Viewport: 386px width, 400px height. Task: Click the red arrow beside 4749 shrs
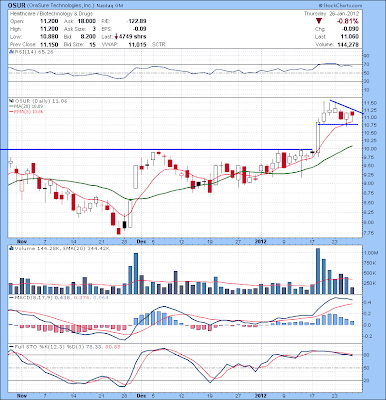point(116,37)
